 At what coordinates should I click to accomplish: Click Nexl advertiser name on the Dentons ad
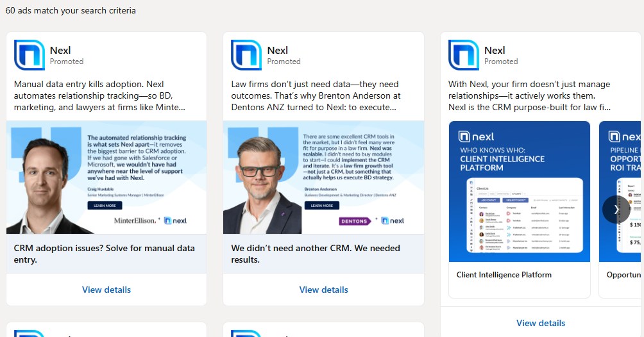[278, 51]
